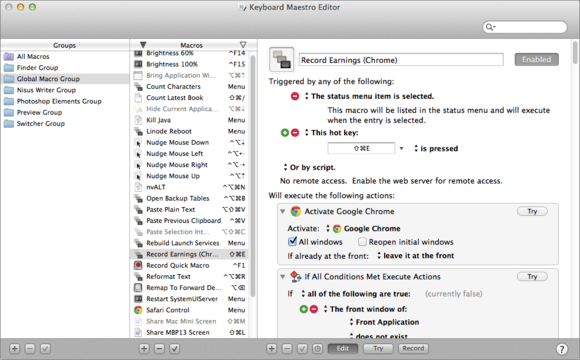This screenshot has height=360, width=580.
Task: Open all of the following are true popup
Action: pos(355,294)
